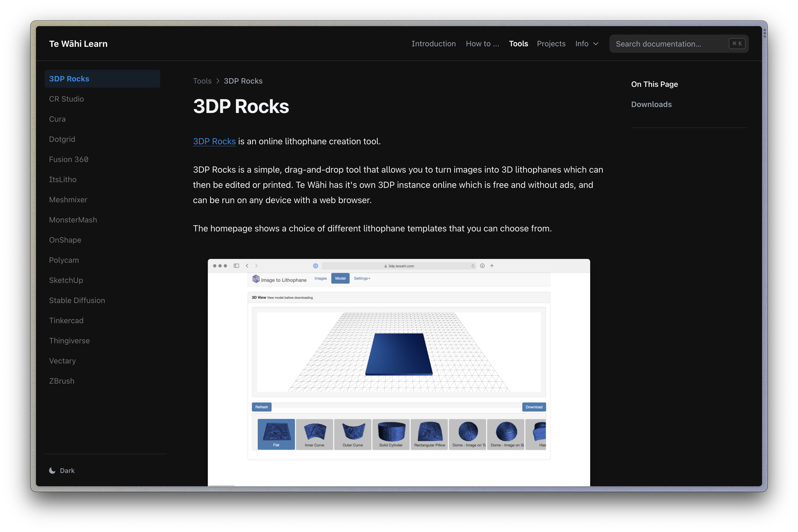
Task: Select the Flat lithophane template thumbnail
Action: (276, 434)
